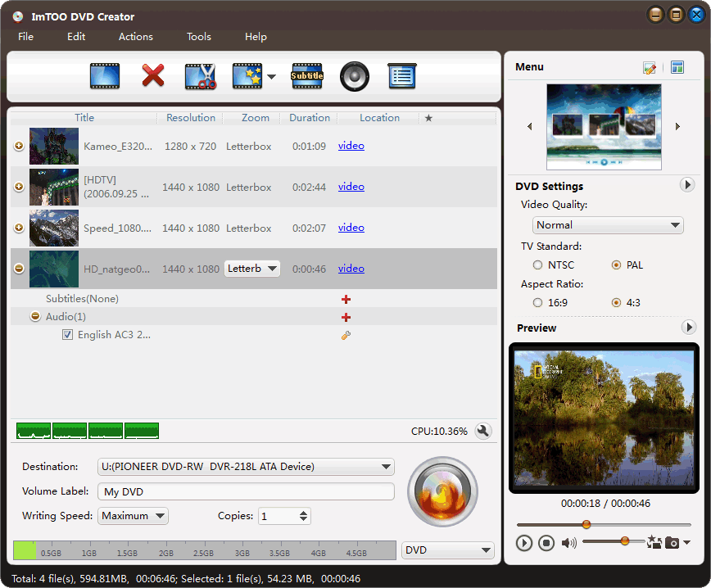Select NTSC TV standard
The width and height of the screenshot is (711, 588).
point(538,265)
